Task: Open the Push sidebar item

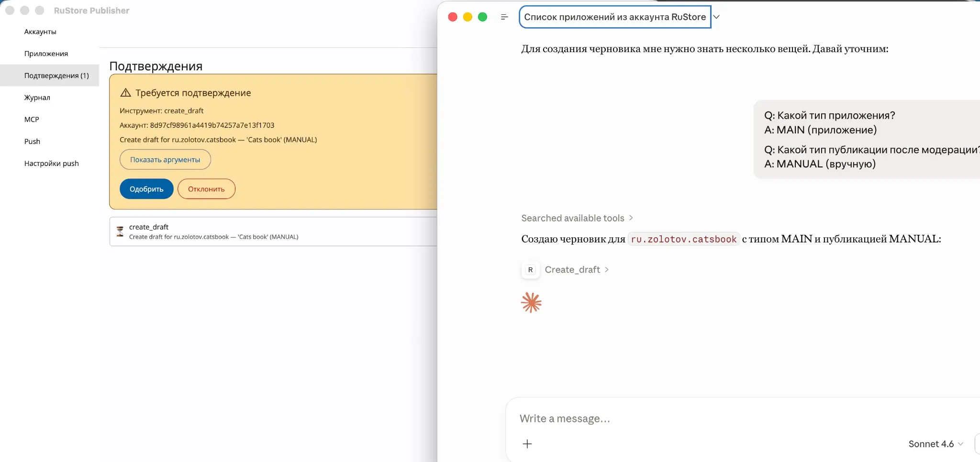Action: click(32, 142)
